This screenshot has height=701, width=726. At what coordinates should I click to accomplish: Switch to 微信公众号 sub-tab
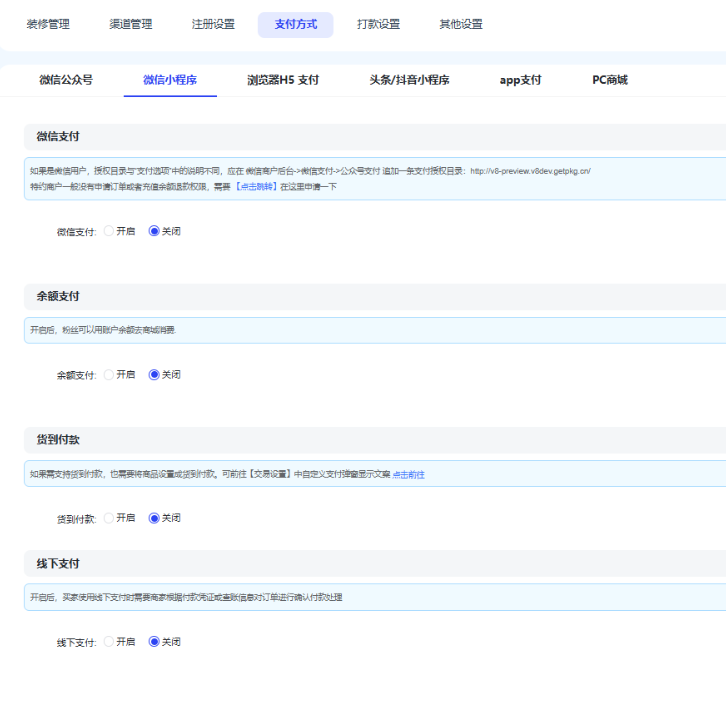(x=66, y=80)
